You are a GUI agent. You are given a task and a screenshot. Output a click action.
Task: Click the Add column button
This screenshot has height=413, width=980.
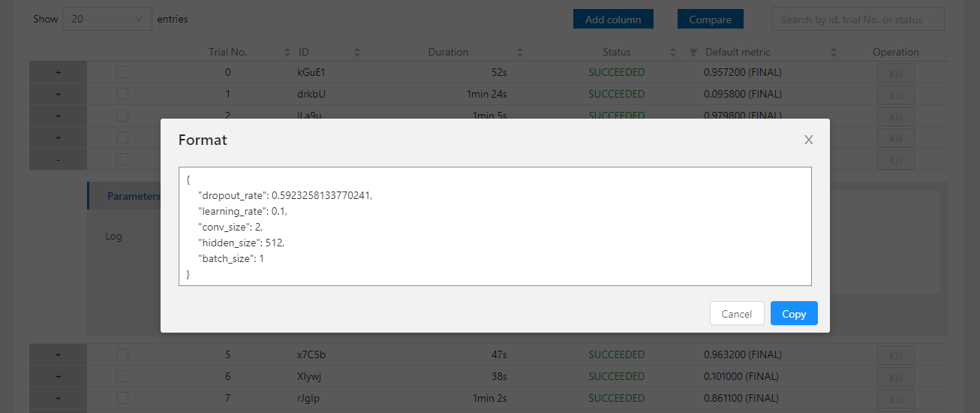coord(613,20)
